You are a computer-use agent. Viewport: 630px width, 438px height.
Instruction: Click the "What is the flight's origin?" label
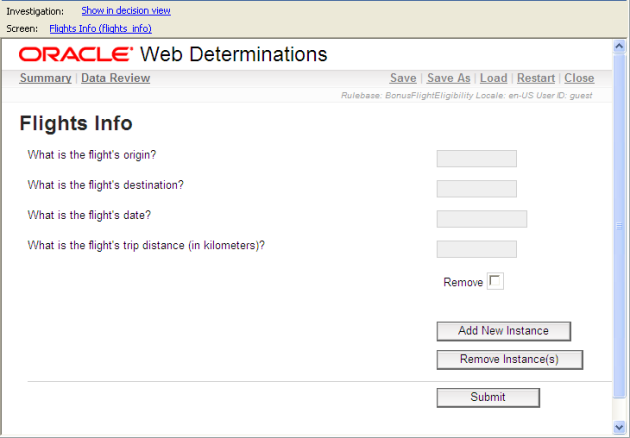point(92,155)
